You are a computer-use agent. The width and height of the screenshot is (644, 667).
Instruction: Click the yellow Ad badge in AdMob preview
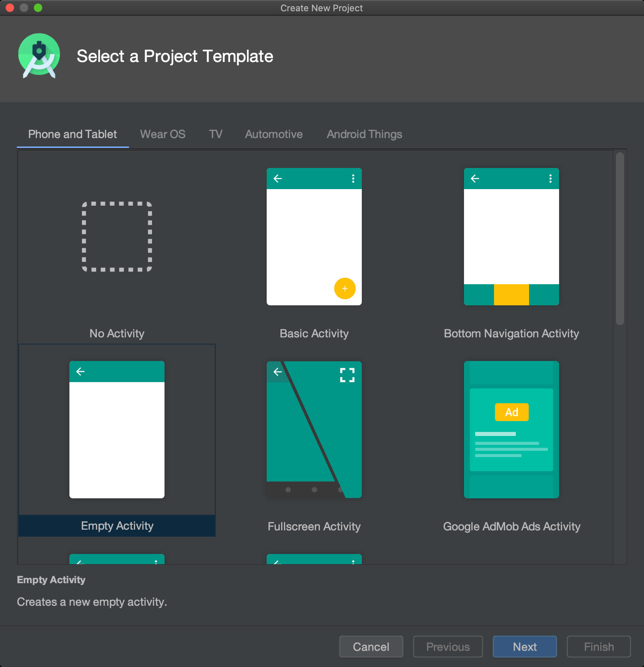[512, 412]
